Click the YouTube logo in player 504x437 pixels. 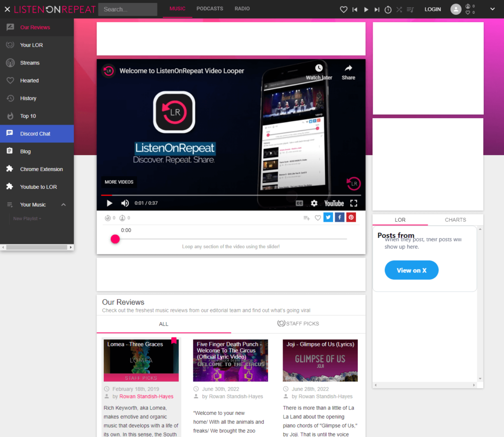pyautogui.click(x=334, y=203)
